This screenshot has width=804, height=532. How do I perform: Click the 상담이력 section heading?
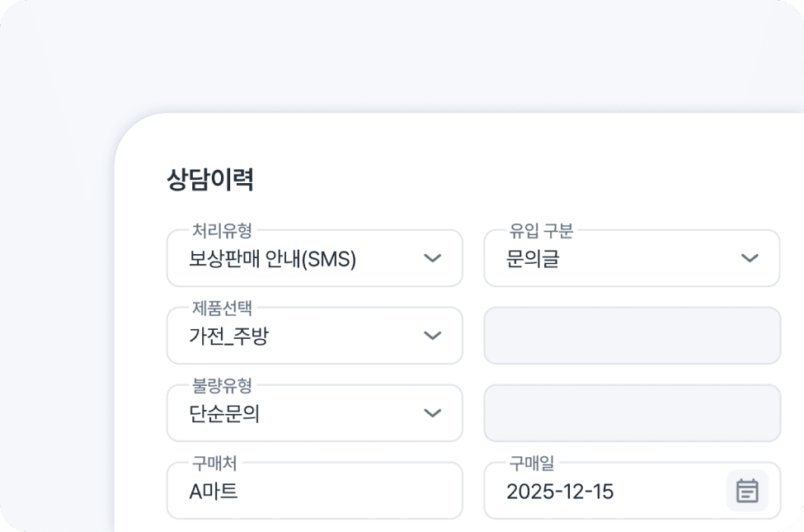209,180
